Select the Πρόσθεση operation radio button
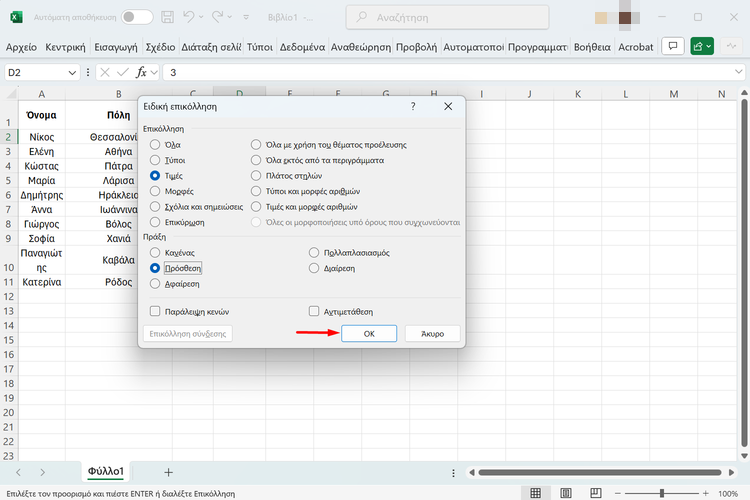 (155, 268)
